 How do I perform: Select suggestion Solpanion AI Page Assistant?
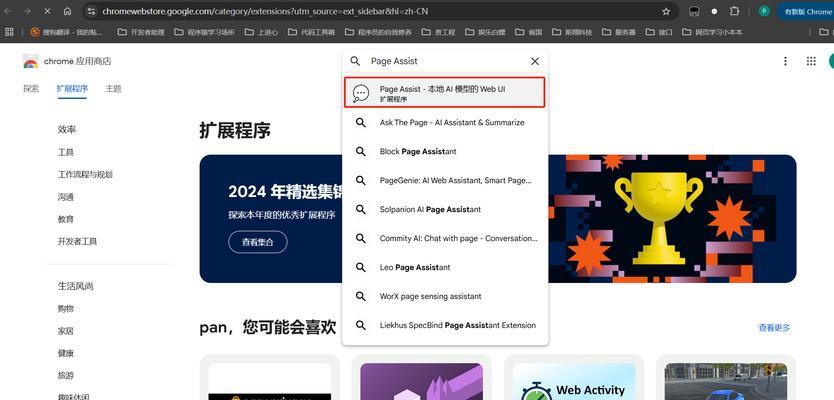[x=445, y=210]
